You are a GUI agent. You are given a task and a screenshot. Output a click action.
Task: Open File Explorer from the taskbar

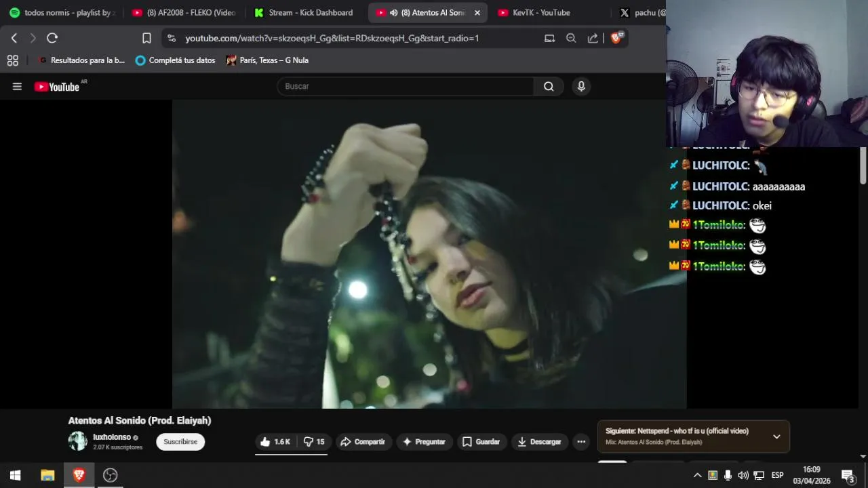[x=47, y=475]
